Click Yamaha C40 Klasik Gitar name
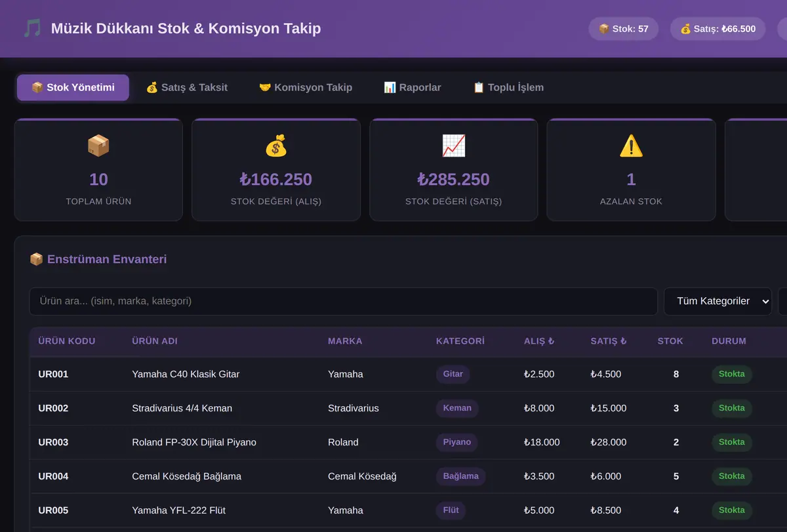This screenshot has width=787, height=532. pos(186,374)
